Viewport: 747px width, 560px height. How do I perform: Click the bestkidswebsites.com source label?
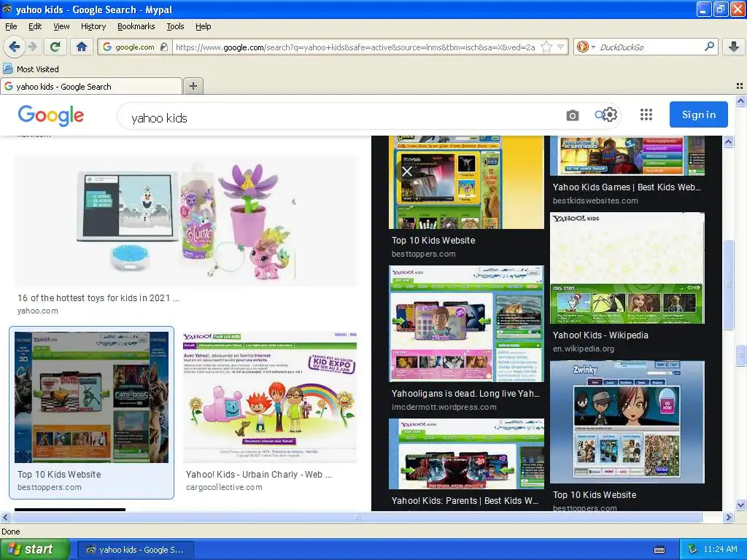pos(595,201)
